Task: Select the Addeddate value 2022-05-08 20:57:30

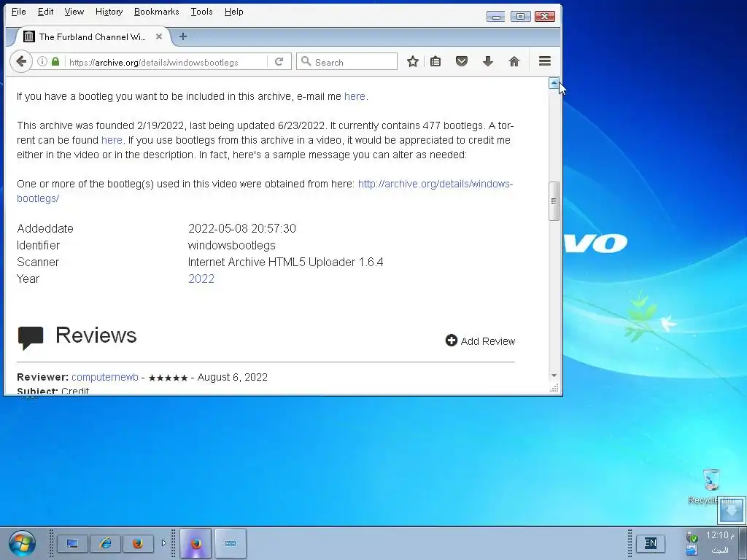Action: (x=242, y=228)
